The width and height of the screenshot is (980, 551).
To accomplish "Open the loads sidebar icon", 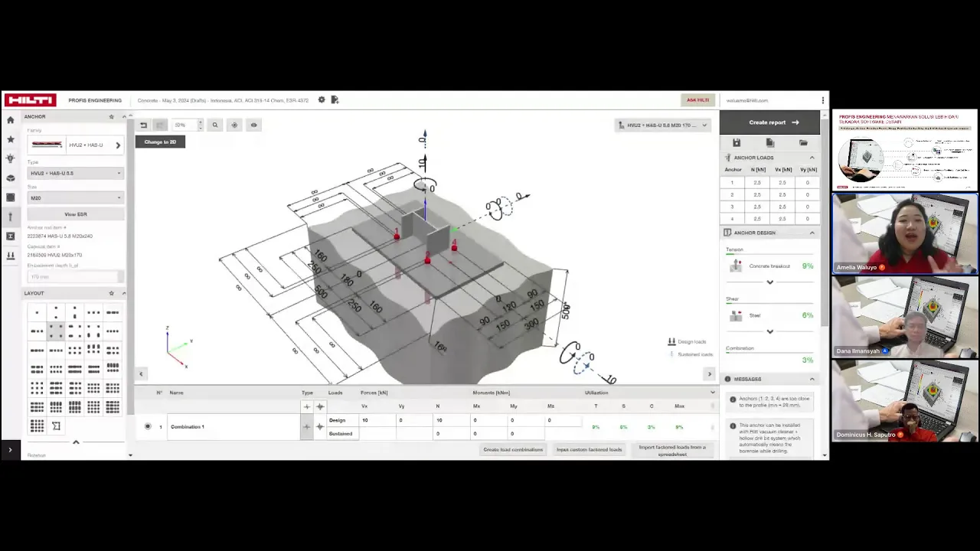I will [11, 256].
